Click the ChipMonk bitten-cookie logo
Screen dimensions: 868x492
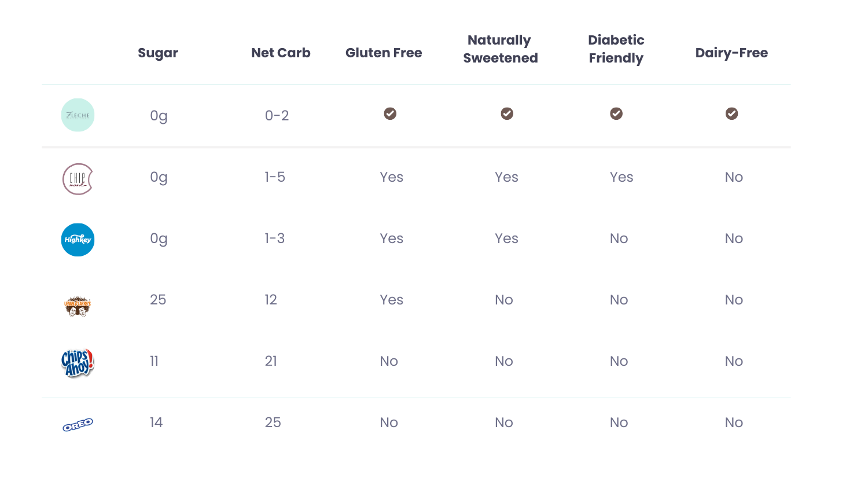click(x=78, y=179)
